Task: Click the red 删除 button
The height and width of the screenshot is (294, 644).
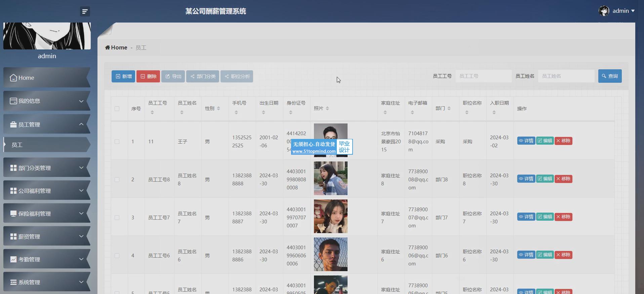Action: coord(148,76)
